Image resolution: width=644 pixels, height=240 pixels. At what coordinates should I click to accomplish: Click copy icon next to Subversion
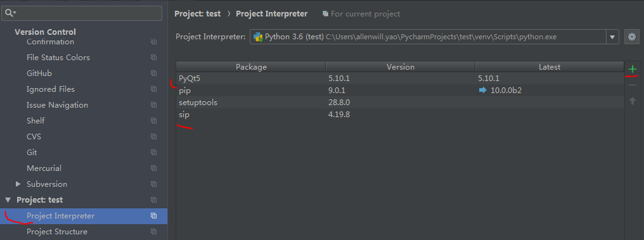point(153,184)
